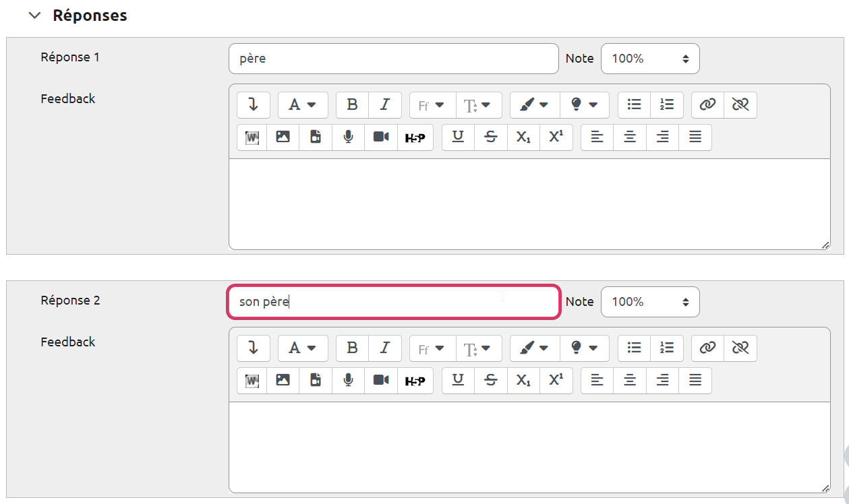Open Note dropdown for Réponse 1
This screenshot has width=849, height=504.
649,59
